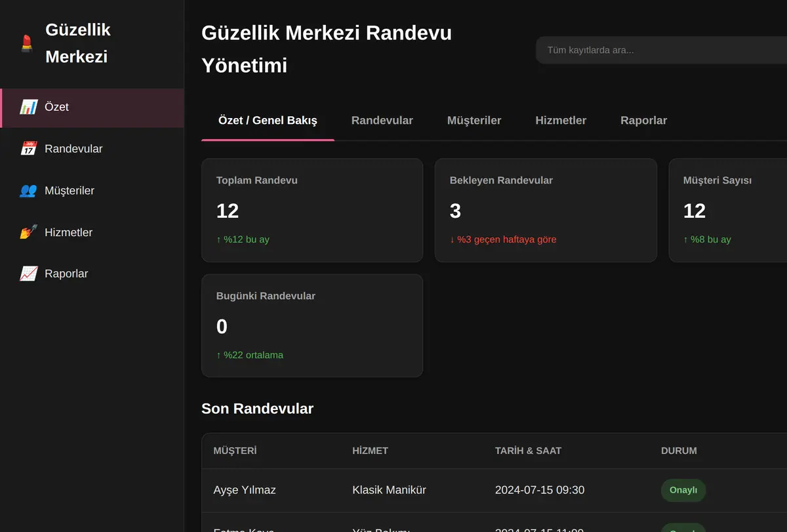
Task: Click the HİZMET column header
Action: [x=370, y=451]
